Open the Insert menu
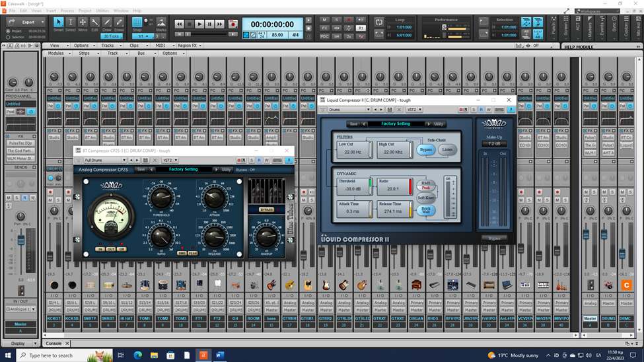The image size is (644, 362). [51, 11]
